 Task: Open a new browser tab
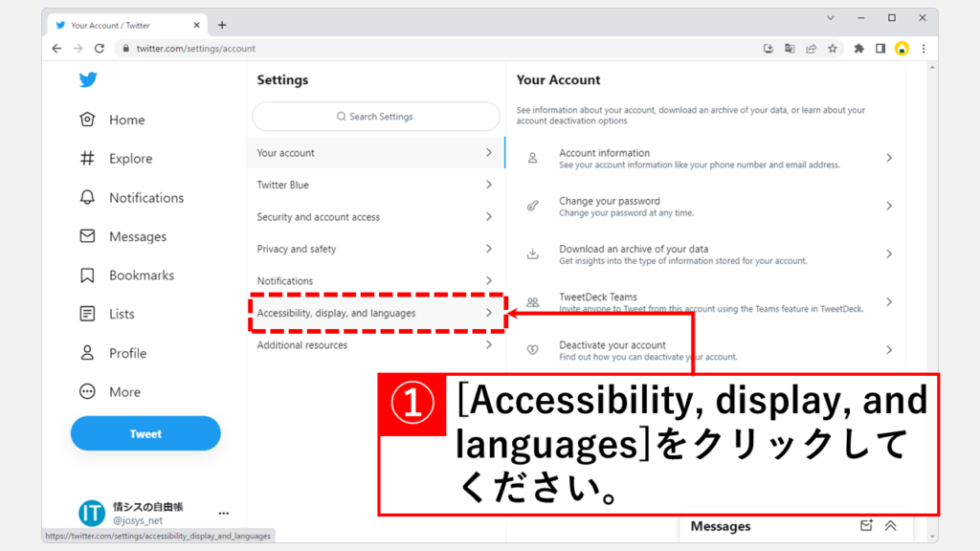(222, 25)
